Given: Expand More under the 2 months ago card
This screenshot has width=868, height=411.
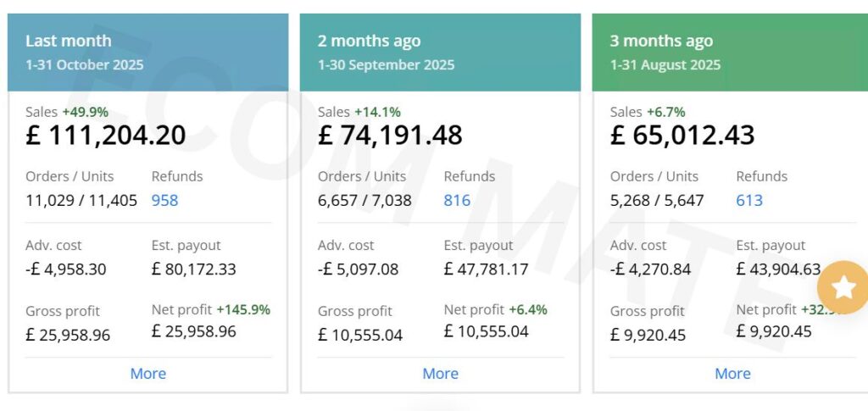Looking at the screenshot, I should click(441, 374).
